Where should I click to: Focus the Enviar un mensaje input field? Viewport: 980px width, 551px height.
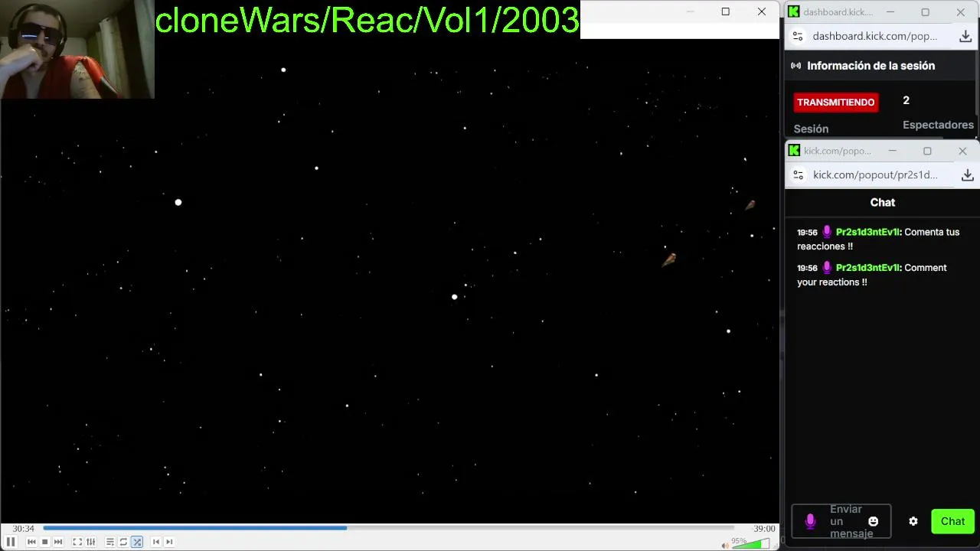(841, 521)
